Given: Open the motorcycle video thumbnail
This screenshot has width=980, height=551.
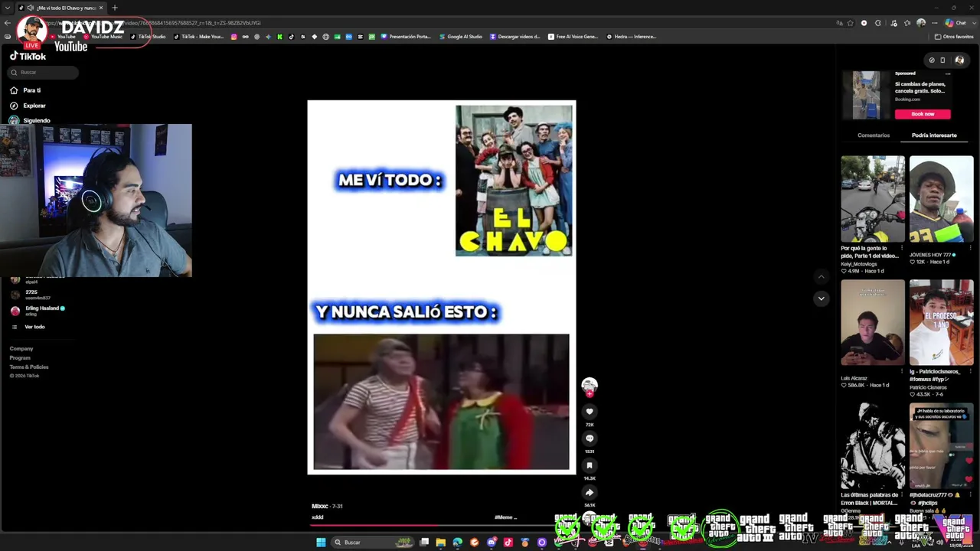Looking at the screenshot, I should tap(873, 199).
